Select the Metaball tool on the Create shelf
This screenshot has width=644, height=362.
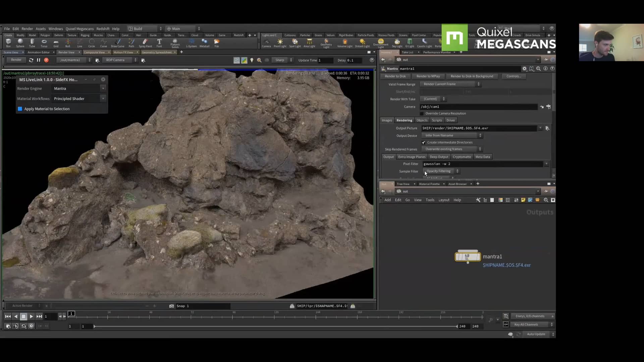coord(205,43)
